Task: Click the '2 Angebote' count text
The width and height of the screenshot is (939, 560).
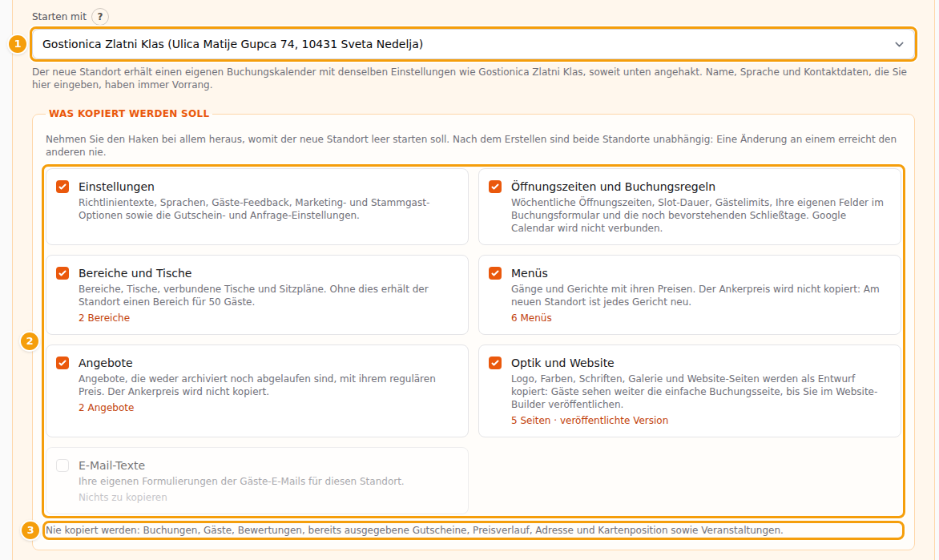Action: [x=106, y=408]
